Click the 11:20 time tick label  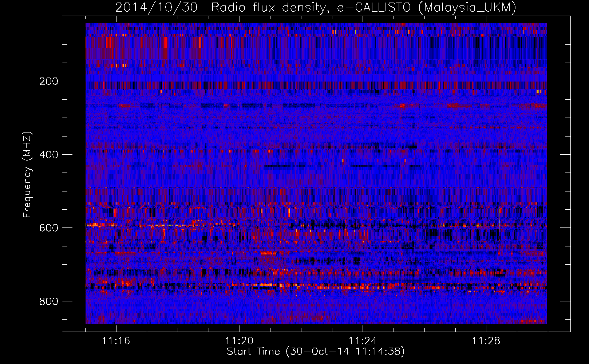coord(240,341)
